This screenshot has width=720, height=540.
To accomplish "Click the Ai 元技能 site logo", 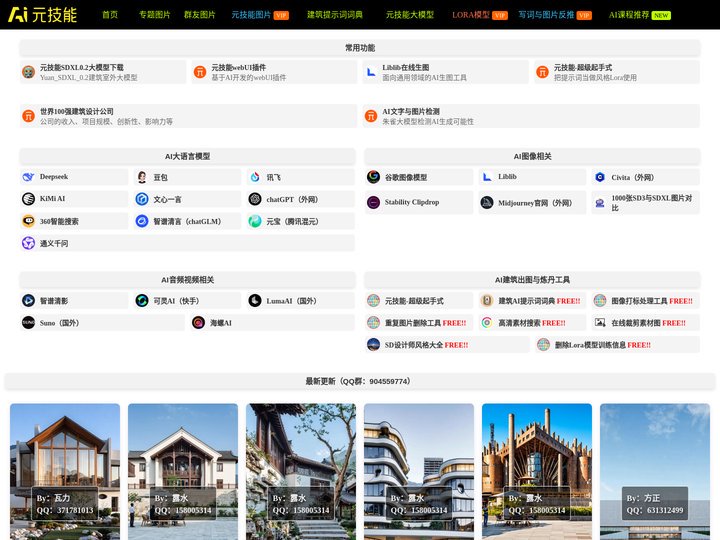I will click(x=42, y=15).
